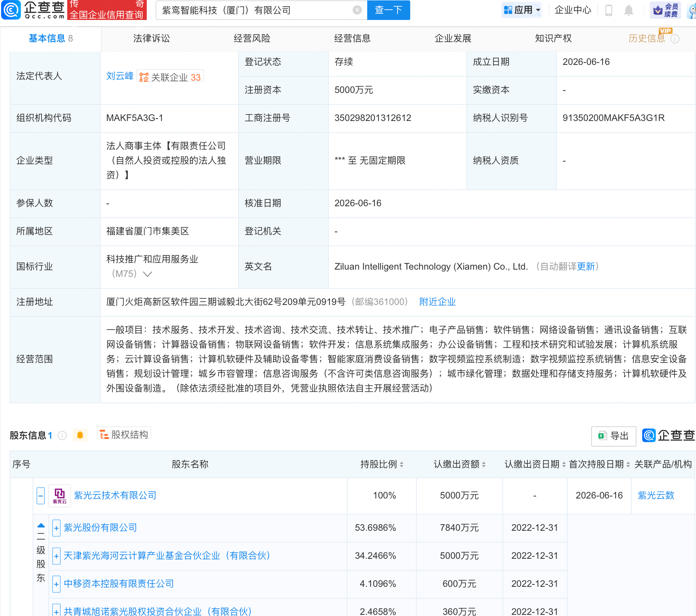The height and width of the screenshot is (616, 696).
Task: Open 共青城旭诺紫光股权投资合伙企业 link
Action: [x=157, y=611]
